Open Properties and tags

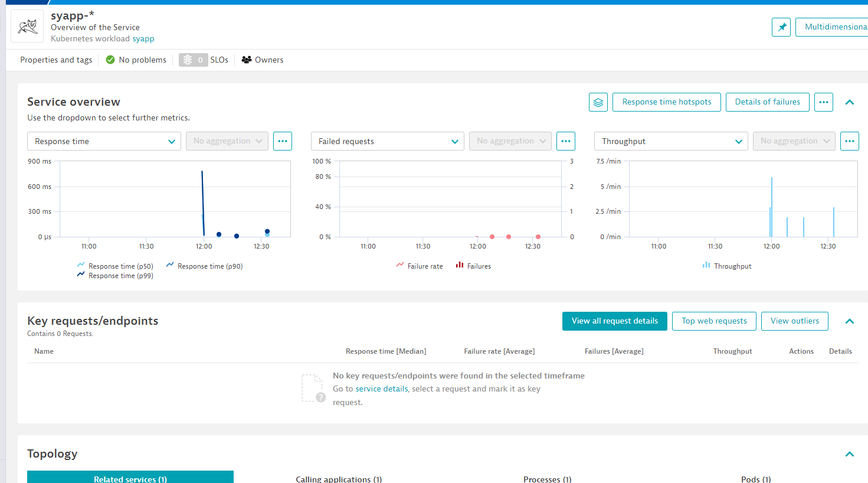(56, 60)
